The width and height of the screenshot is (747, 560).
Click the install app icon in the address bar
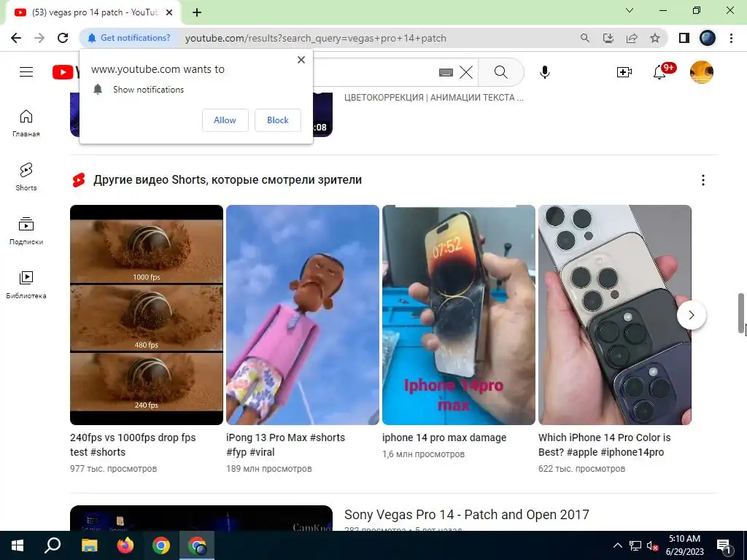[x=608, y=38]
